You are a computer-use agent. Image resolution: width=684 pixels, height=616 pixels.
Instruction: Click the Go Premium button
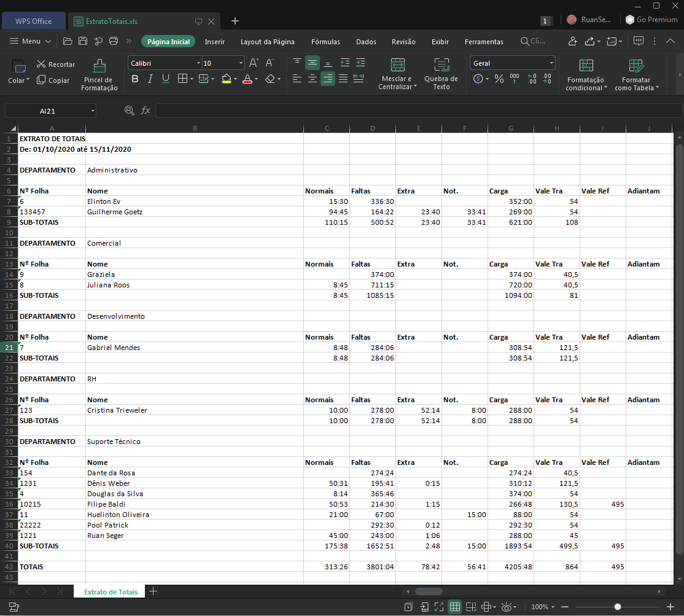pyautogui.click(x=651, y=20)
